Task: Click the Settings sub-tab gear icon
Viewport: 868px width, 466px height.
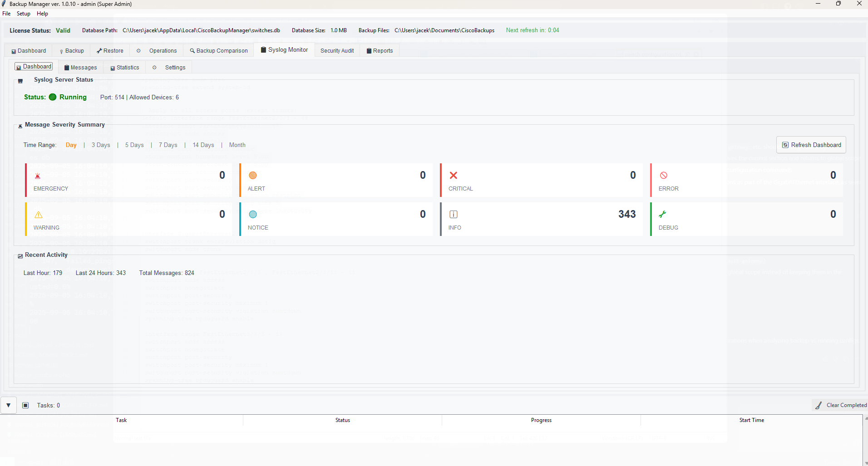Action: point(154,68)
